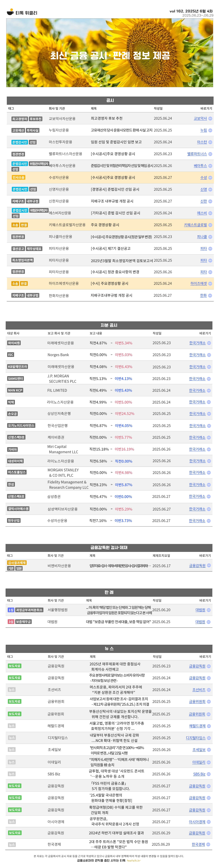
Task: Click the headline 2024년 하반기 대부업 실태조사 결과
Action: [x=116, y=833]
